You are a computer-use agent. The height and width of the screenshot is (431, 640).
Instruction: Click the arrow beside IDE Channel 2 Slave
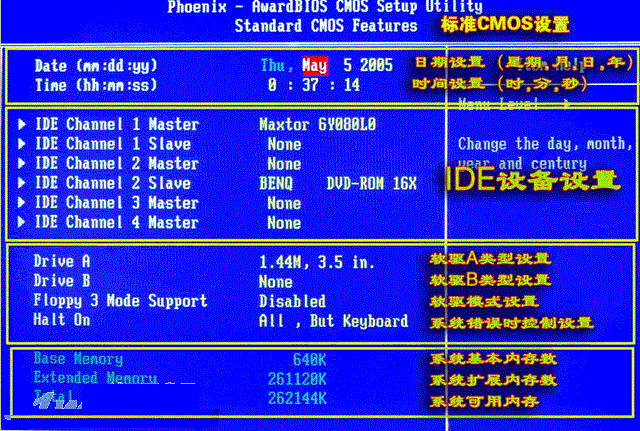click(x=21, y=183)
